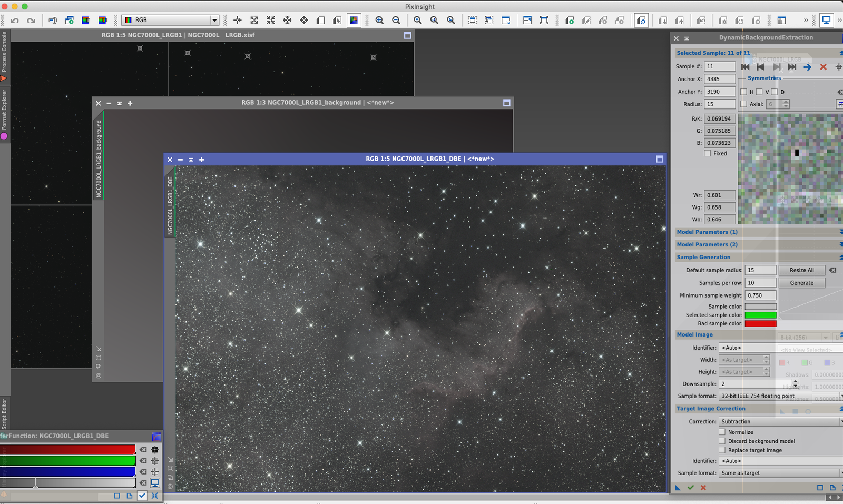Open the Process Console side tab

pos(4,52)
